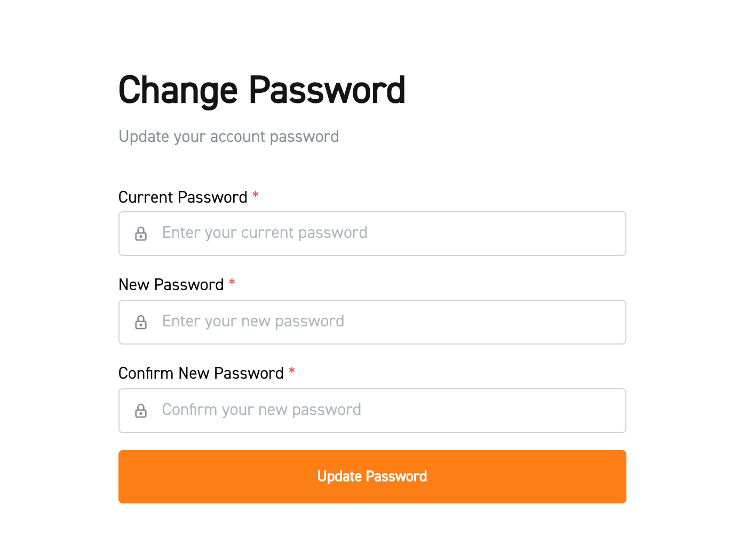Click the padlock next to new password placeholder
The image size is (747, 560).
[141, 322]
